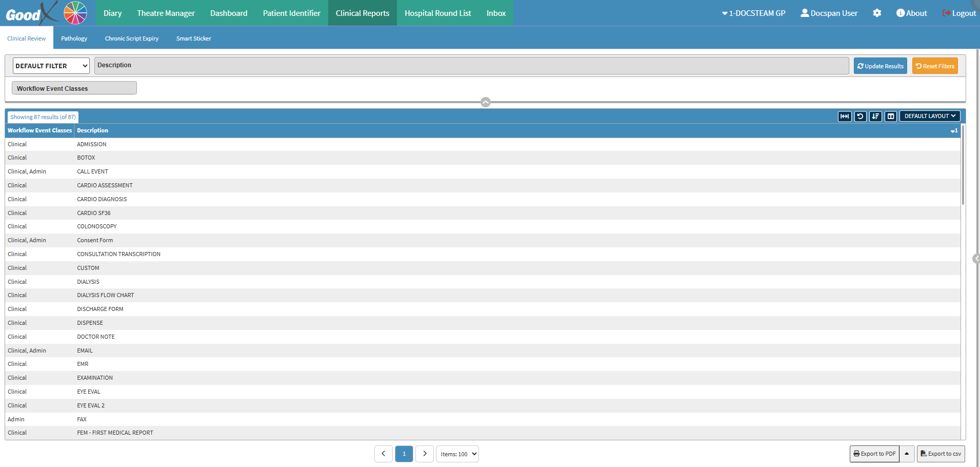Screen dimensions: 980x467
Task: Click Export to csv button
Action: pyautogui.click(x=941, y=454)
